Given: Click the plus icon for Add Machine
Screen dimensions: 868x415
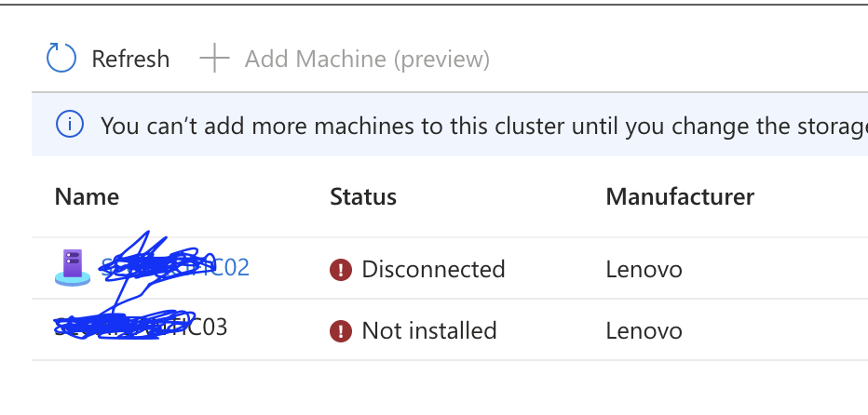Looking at the screenshot, I should (214, 58).
